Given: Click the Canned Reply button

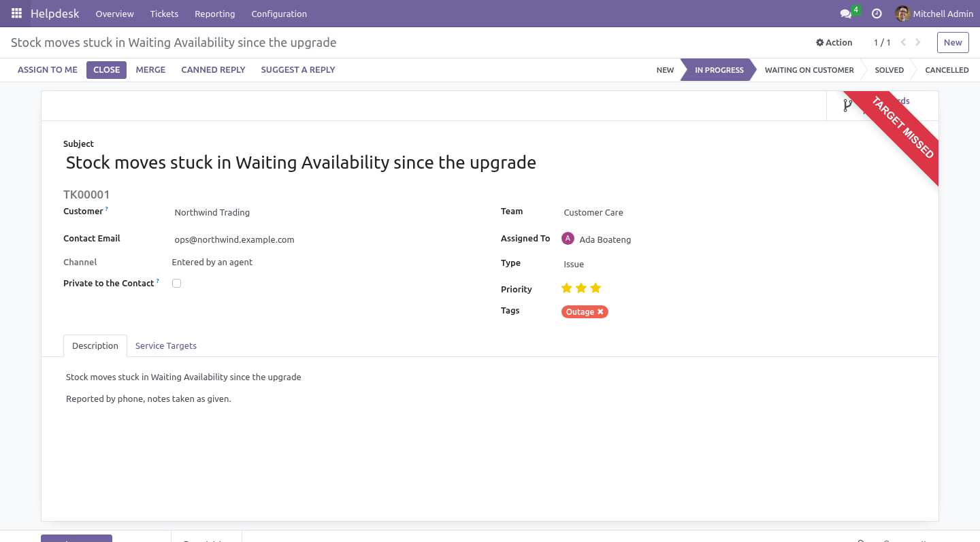Looking at the screenshot, I should point(213,69).
